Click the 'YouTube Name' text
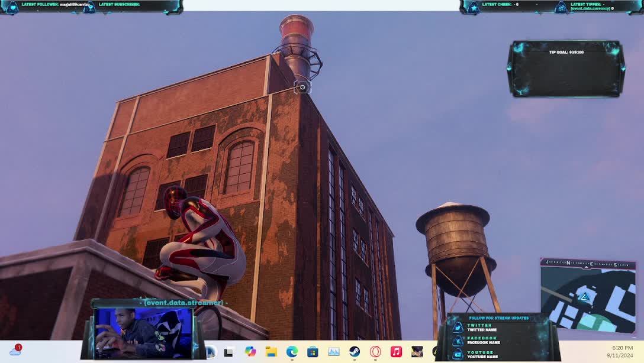644x363 pixels. click(x=482, y=357)
